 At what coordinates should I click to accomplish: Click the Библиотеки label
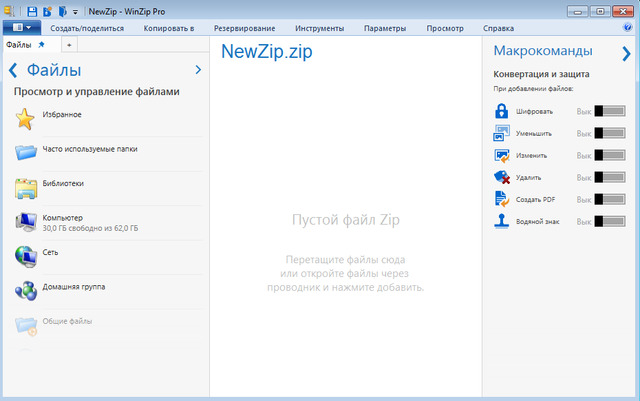(63, 183)
